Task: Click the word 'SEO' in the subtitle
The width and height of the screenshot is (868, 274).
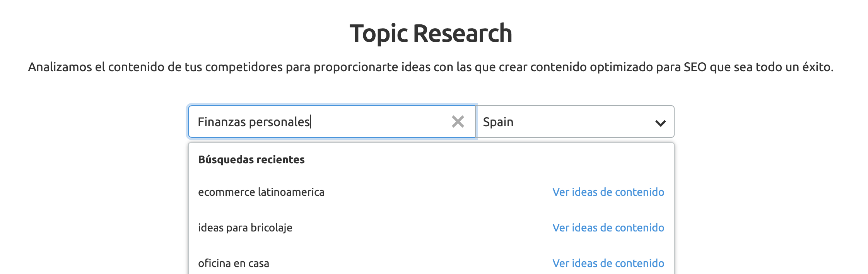Action: click(x=695, y=67)
